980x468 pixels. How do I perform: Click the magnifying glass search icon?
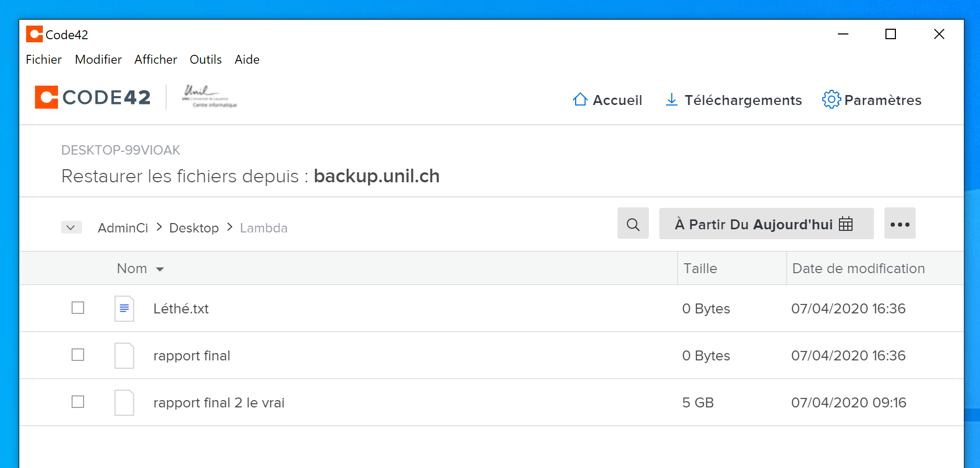click(633, 224)
